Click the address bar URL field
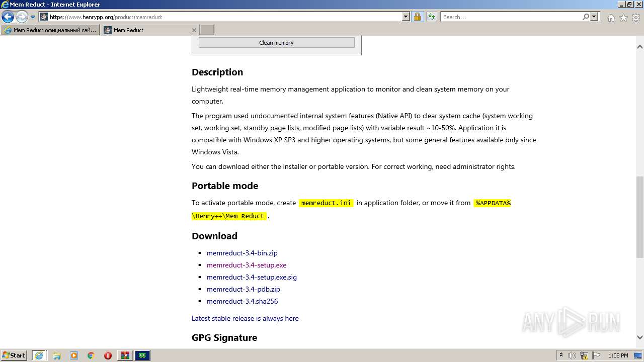 [x=220, y=17]
